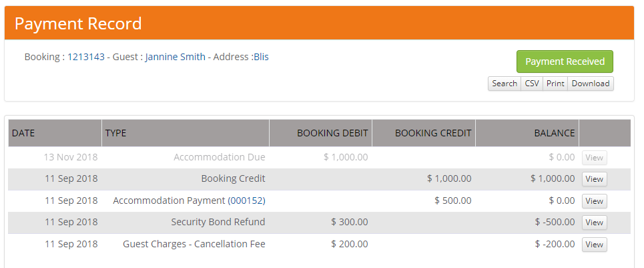The height and width of the screenshot is (268, 644).
Task: Open the Blis address link
Action: pyautogui.click(x=261, y=57)
